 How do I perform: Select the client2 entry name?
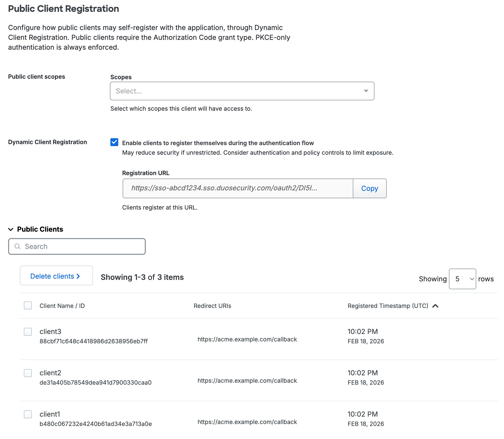point(50,373)
